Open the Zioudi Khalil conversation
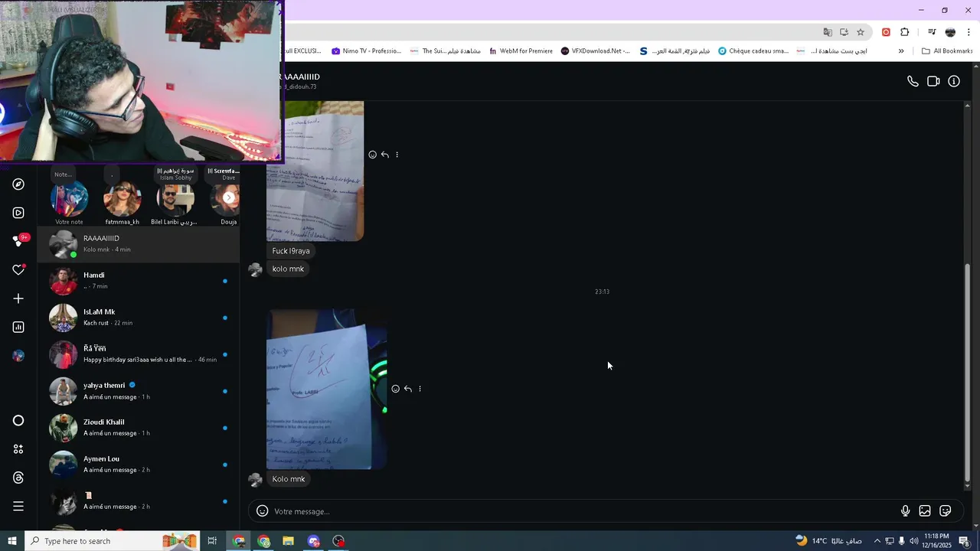980x551 pixels. 139,428
